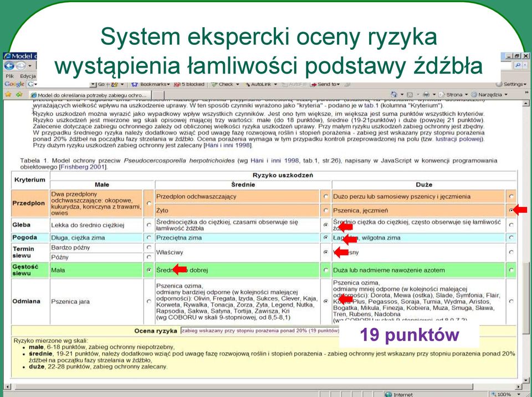Open the Narzędzia dropdown menu
The height and width of the screenshot is (397, 532).
coord(489,95)
